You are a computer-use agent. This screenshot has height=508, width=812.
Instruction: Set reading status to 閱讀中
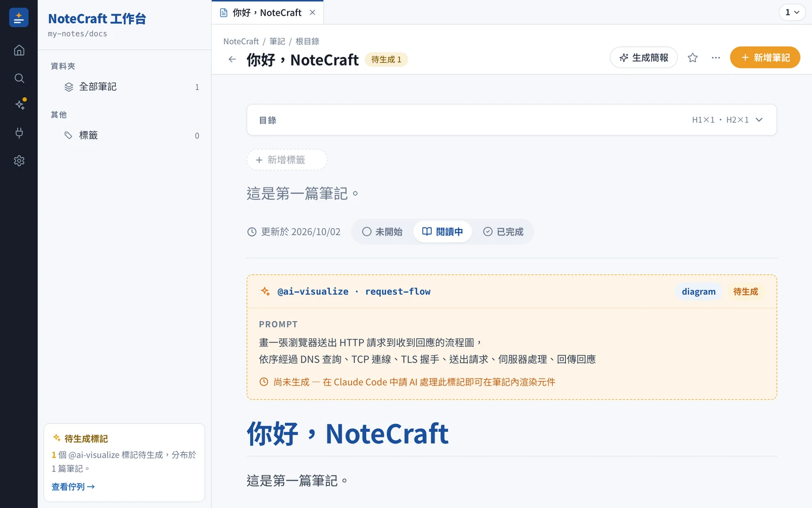coord(443,232)
